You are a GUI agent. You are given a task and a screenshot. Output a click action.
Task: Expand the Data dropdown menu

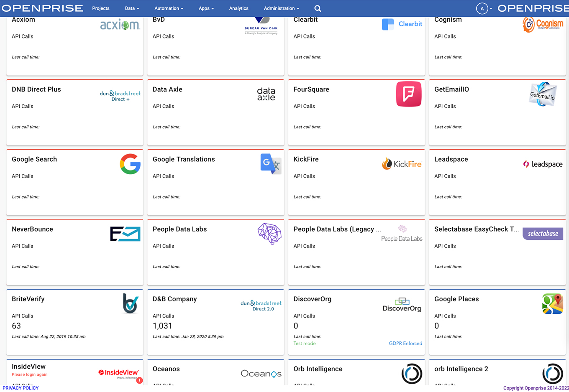click(132, 8)
